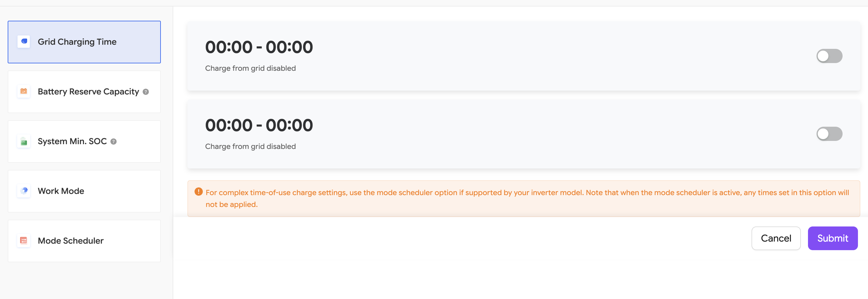This screenshot has height=299, width=868.
Task: Click the Work Mode gear icon
Action: pyautogui.click(x=24, y=191)
